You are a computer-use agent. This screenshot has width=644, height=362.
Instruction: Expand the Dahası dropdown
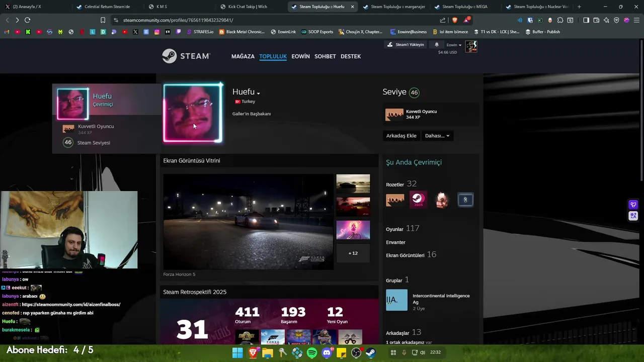[x=437, y=136]
